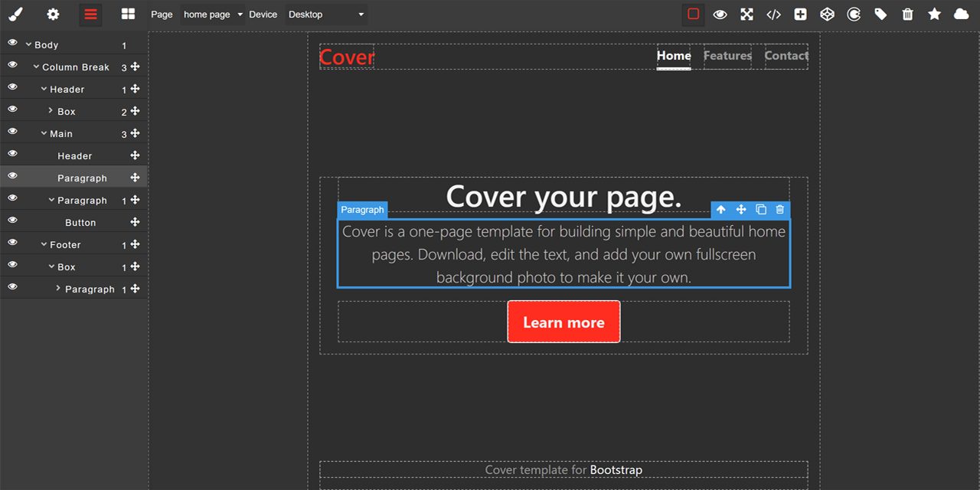Click the cloud icon in the toolbar
Viewport: 980px width, 490px height.
pyautogui.click(x=961, y=14)
